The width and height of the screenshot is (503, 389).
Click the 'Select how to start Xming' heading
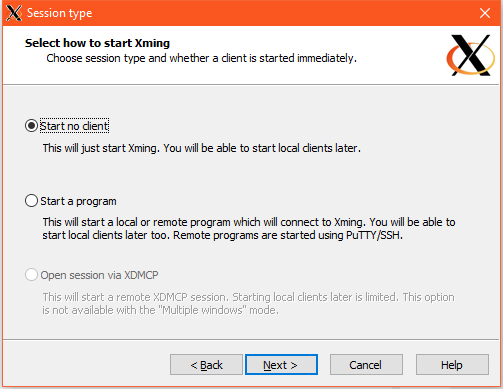(x=97, y=43)
